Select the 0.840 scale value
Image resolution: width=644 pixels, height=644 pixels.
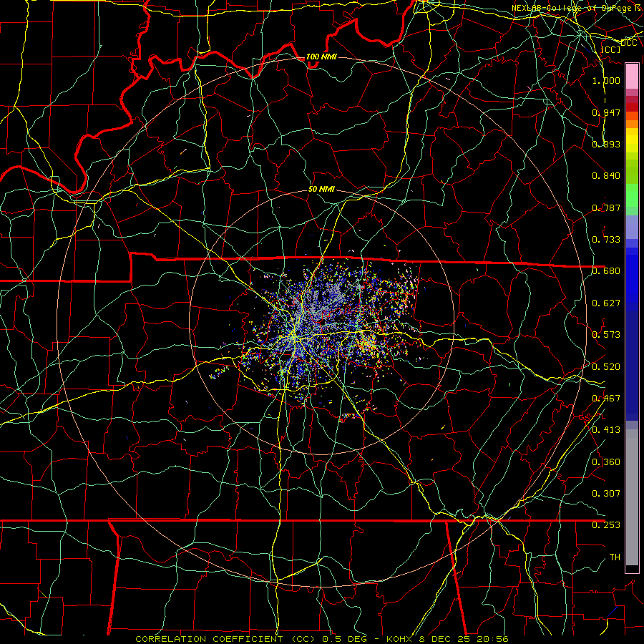(x=606, y=175)
